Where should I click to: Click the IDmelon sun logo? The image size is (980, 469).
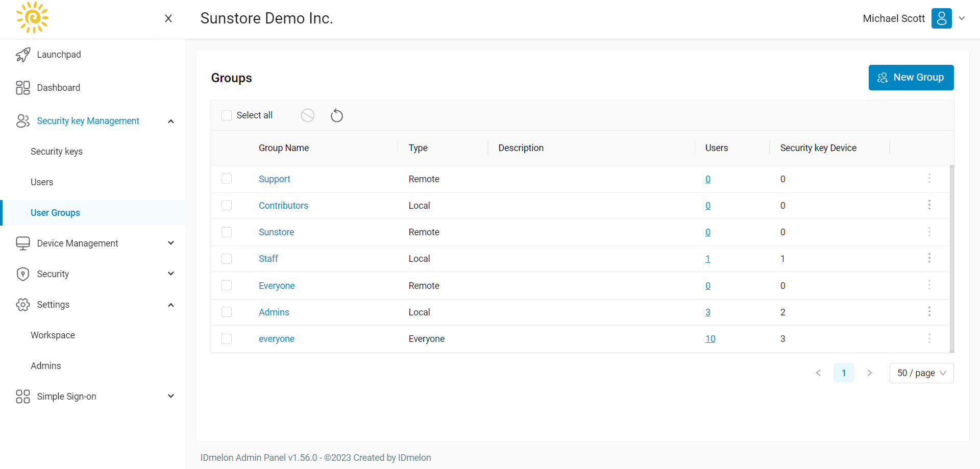[x=33, y=17]
